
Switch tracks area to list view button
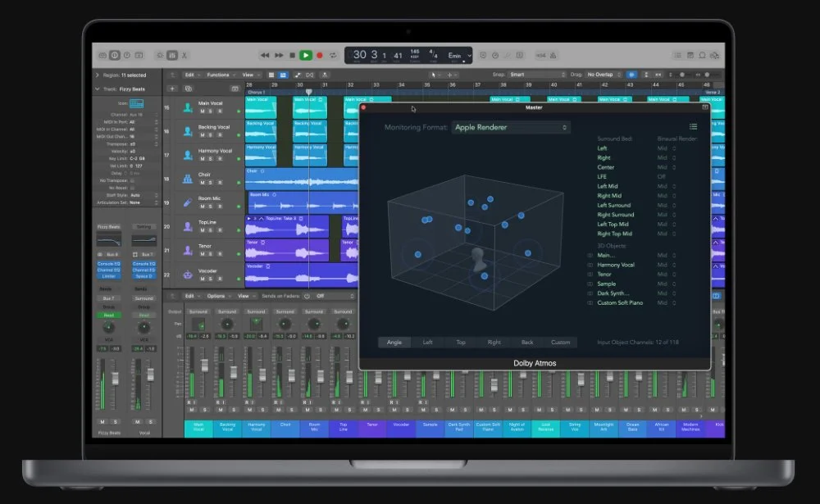pos(283,75)
